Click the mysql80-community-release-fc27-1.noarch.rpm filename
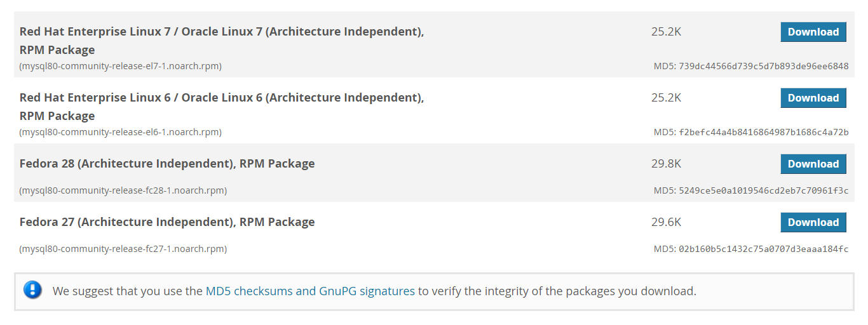 [x=123, y=249]
